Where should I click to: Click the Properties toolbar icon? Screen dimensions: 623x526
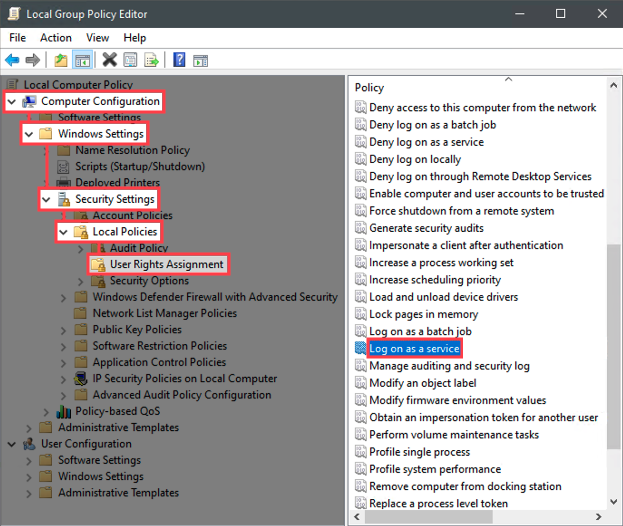pos(131,60)
